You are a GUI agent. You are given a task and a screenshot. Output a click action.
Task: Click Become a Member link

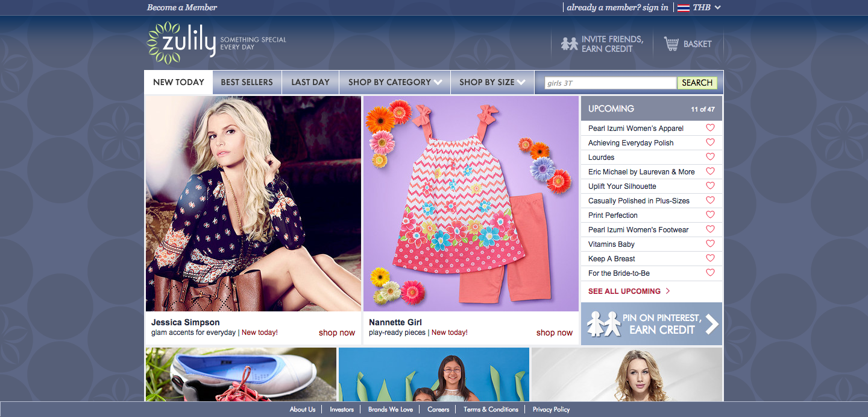[x=182, y=7]
